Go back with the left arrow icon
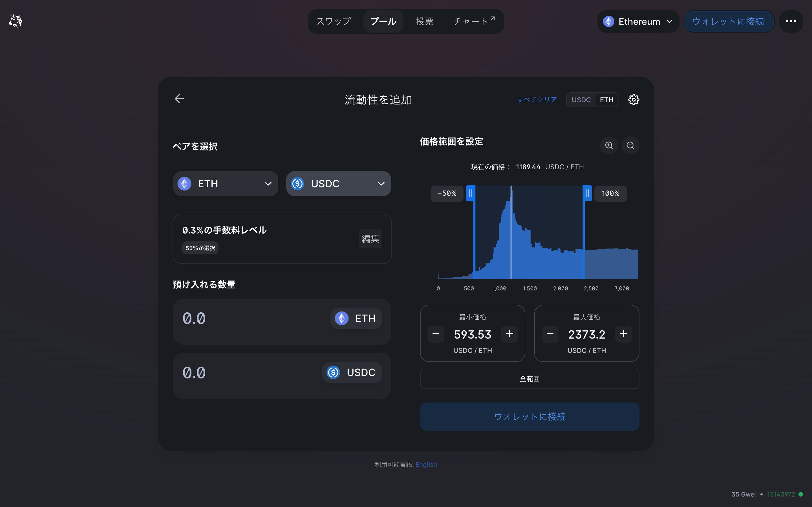The image size is (812, 507). coord(179,99)
